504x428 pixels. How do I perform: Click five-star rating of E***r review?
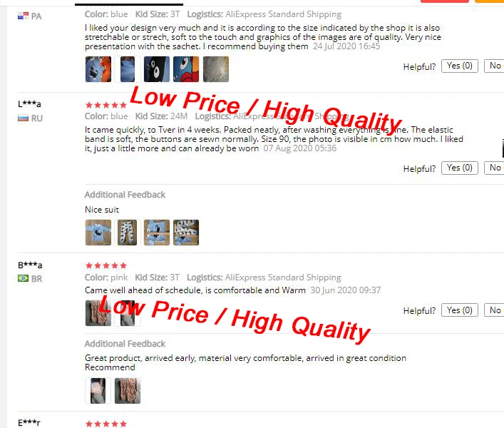[x=106, y=424]
